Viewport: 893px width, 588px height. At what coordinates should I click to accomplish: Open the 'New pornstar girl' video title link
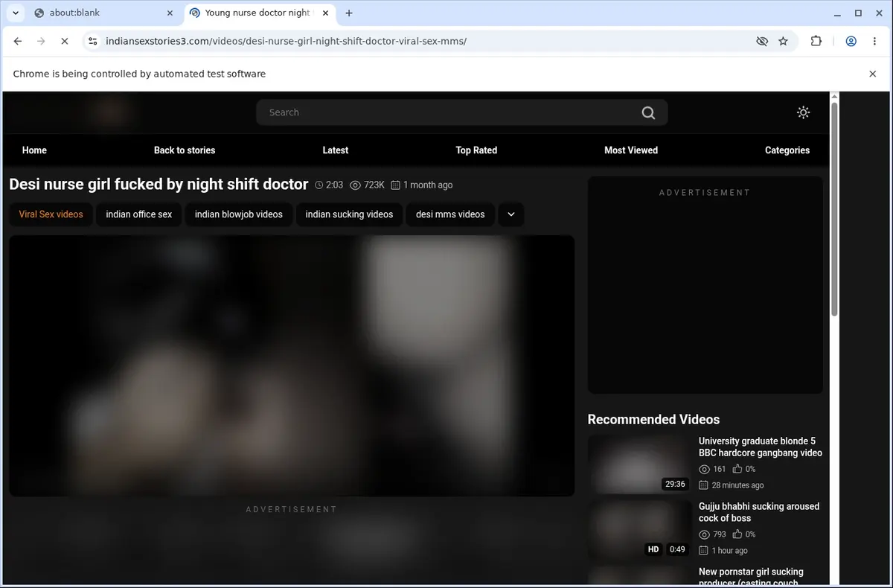point(751,577)
